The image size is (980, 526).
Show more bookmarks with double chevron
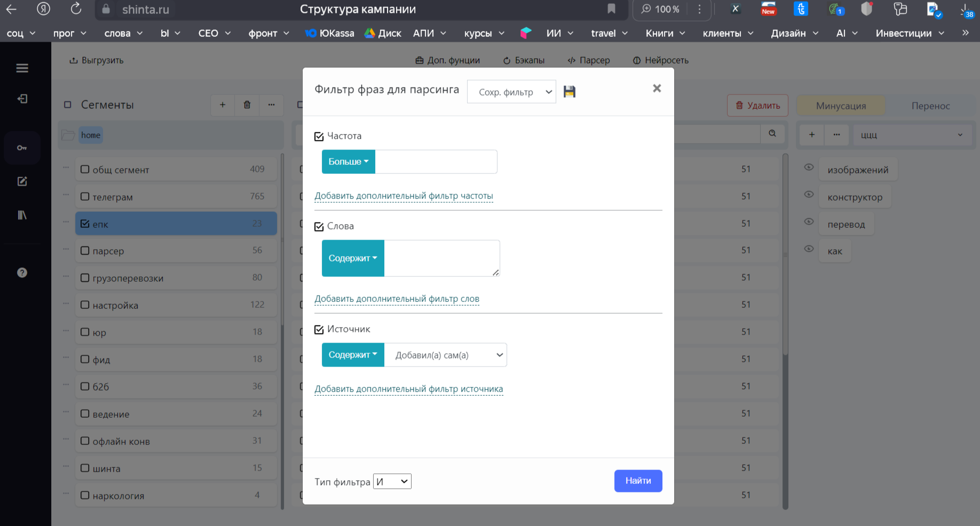966,33
